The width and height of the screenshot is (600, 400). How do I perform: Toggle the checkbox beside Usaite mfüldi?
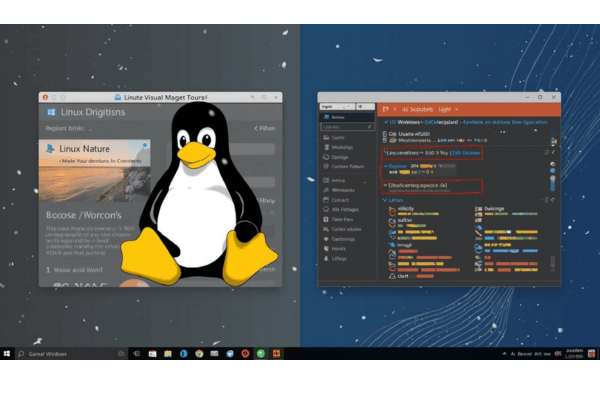pos(385,134)
